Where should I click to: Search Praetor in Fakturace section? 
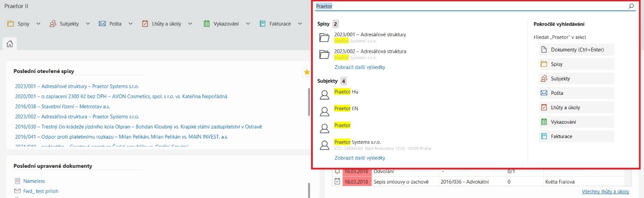576,136
